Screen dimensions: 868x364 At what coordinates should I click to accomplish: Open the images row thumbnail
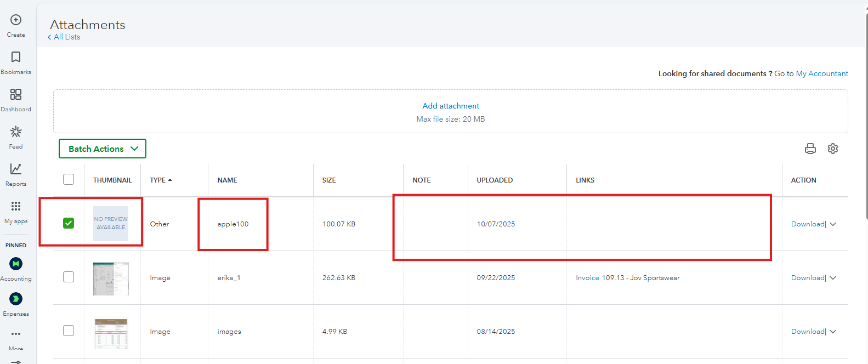pyautogui.click(x=111, y=333)
